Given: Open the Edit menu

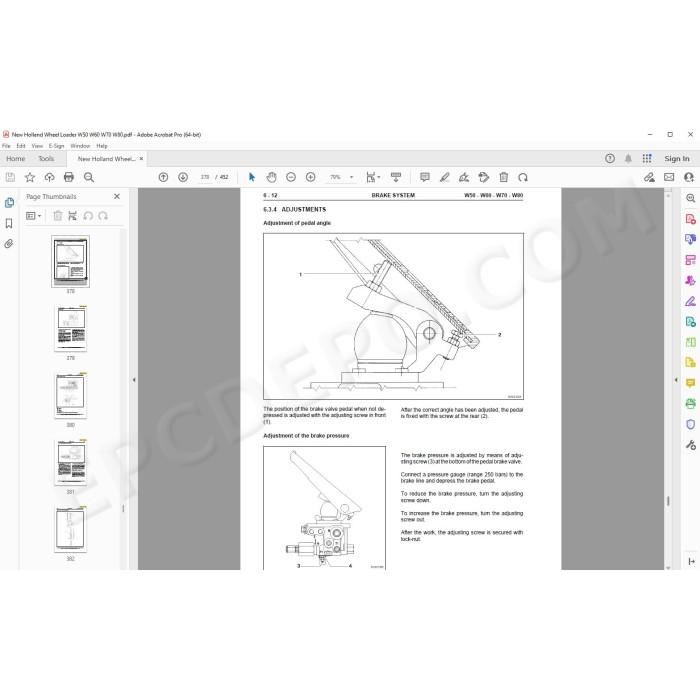Looking at the screenshot, I should [x=21, y=146].
